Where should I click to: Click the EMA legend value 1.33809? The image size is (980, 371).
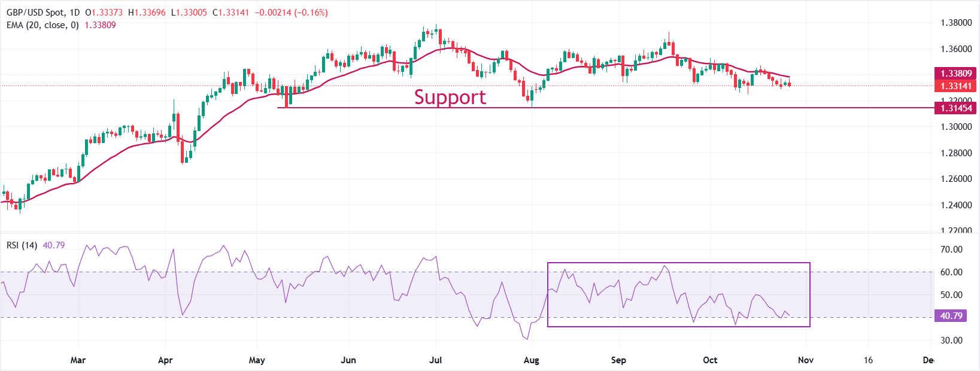tap(100, 25)
